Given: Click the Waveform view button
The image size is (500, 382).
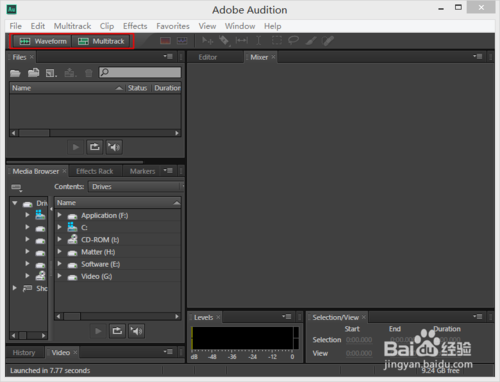Looking at the screenshot, I should (43, 41).
